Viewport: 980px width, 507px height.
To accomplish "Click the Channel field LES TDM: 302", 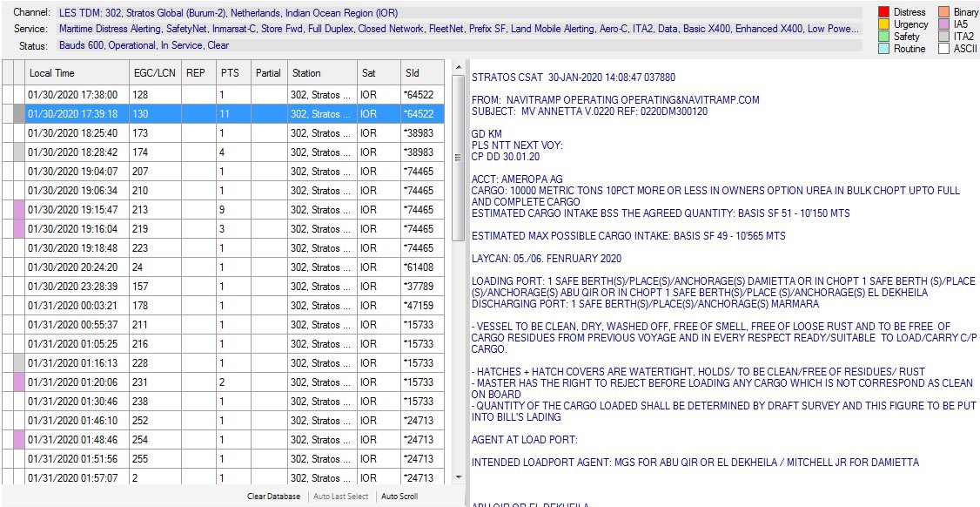I will point(459,12).
